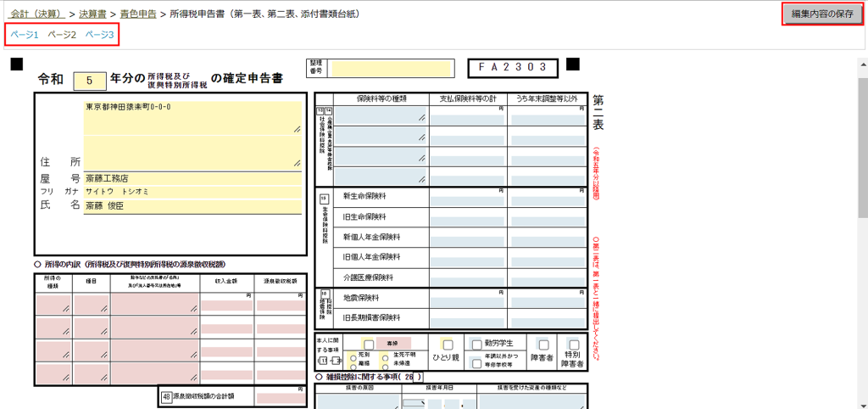The image size is (868, 409).
Task: Click 旧個人年金保険料 支払保険料等の計 field
Action: [467, 261]
